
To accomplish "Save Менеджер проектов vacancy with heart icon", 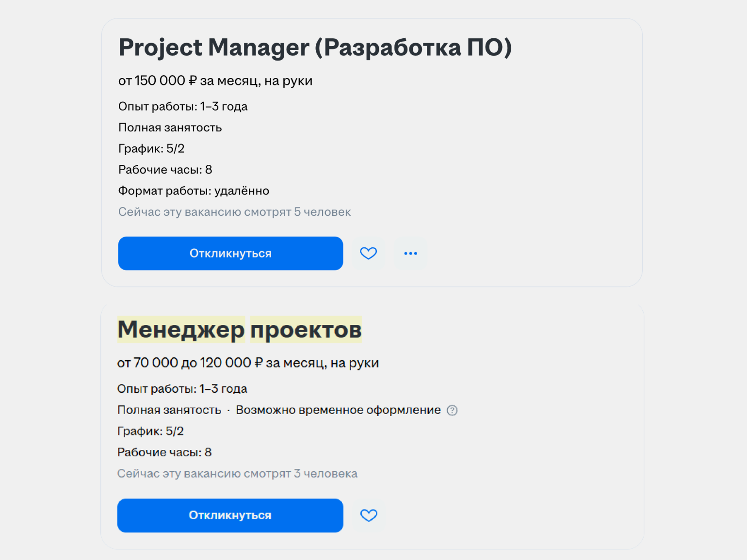I will pyautogui.click(x=369, y=515).
